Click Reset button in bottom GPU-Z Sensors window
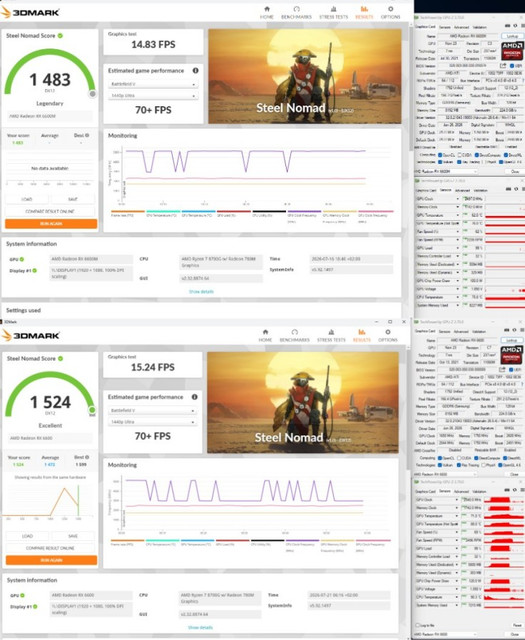This screenshot has height=640, width=525. [x=517, y=625]
